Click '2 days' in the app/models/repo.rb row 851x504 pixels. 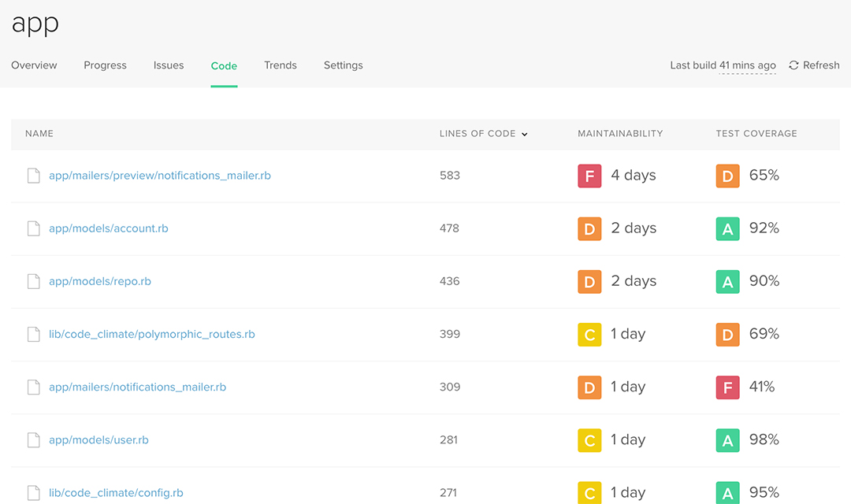click(x=634, y=281)
